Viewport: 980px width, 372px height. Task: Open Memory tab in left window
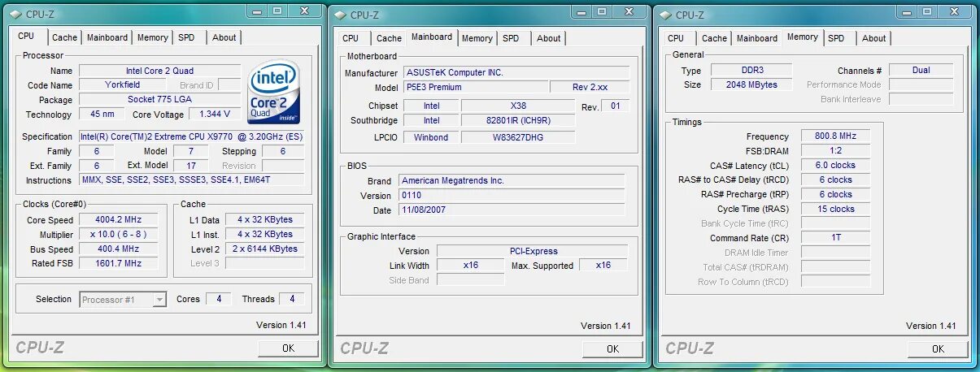(x=152, y=37)
